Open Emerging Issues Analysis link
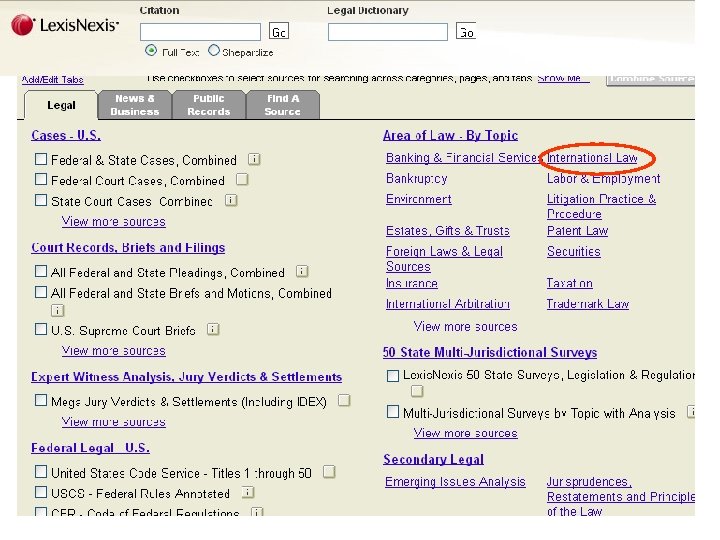 [455, 482]
